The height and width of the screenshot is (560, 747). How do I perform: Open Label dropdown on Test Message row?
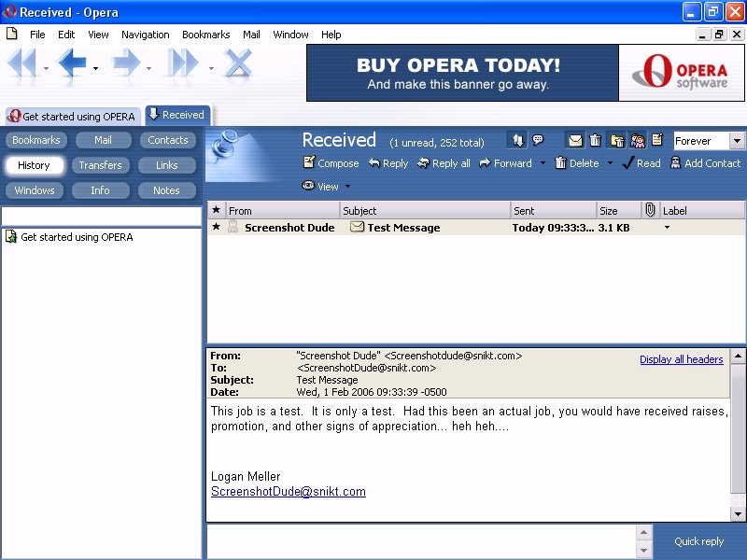click(667, 228)
